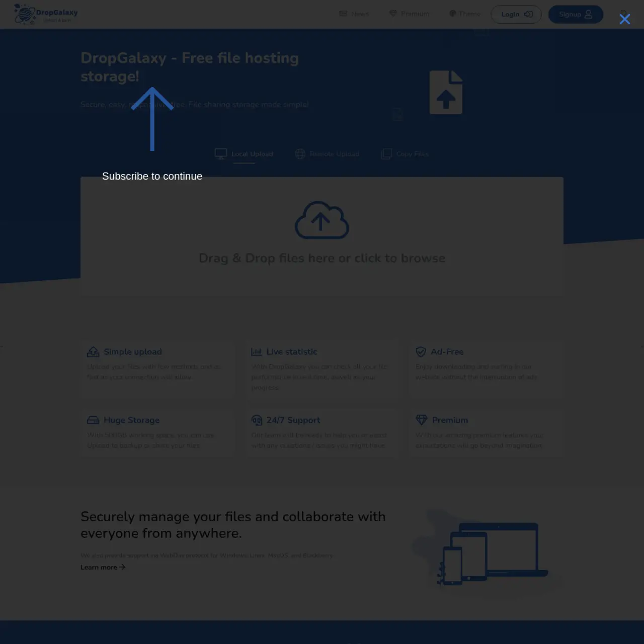Click the Subscribe to continue text

152,176
